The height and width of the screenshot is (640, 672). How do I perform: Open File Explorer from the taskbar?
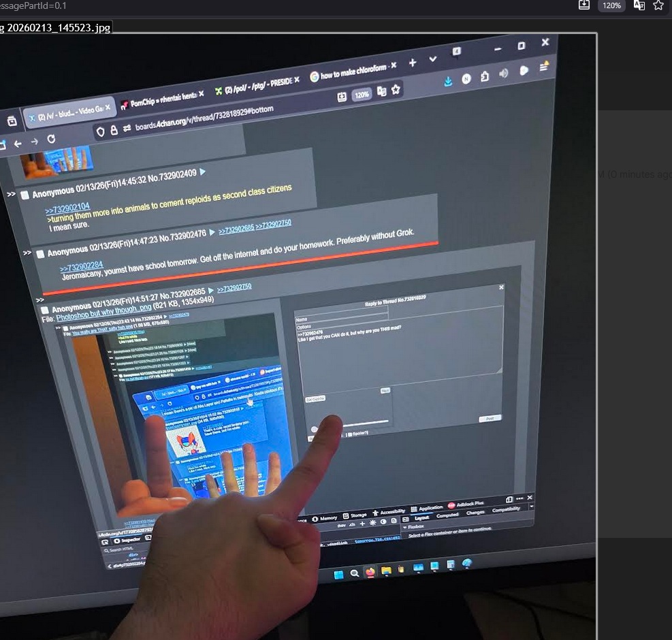[x=386, y=571]
